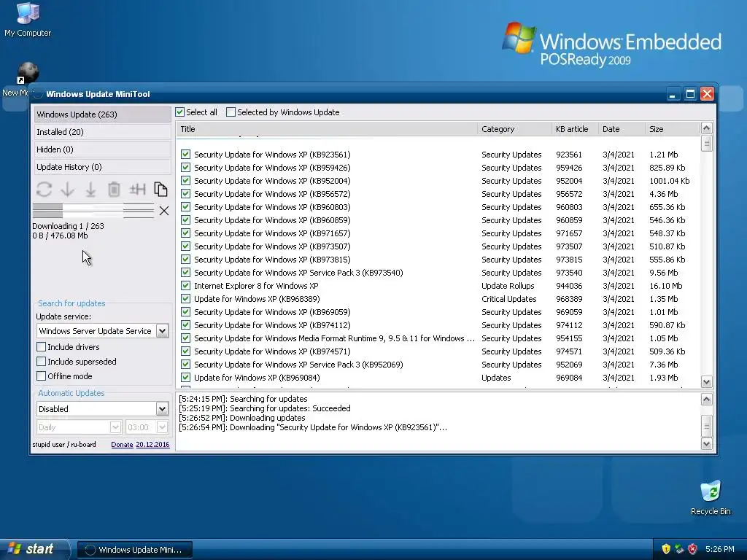747x560 pixels.
Task: Select Security Update for Windows XP Service Pack 3 (KB952069)
Action: (x=298, y=365)
